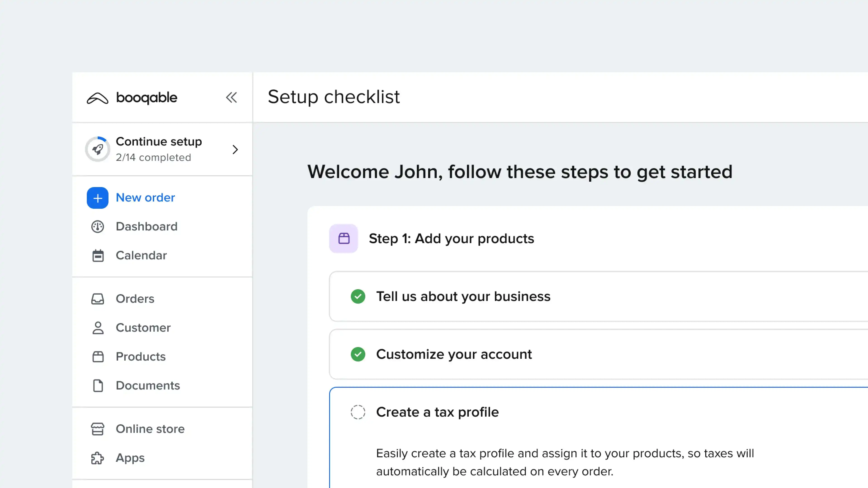Image resolution: width=868 pixels, height=488 pixels.
Task: Open the Dashboard gauge icon
Action: click(97, 227)
